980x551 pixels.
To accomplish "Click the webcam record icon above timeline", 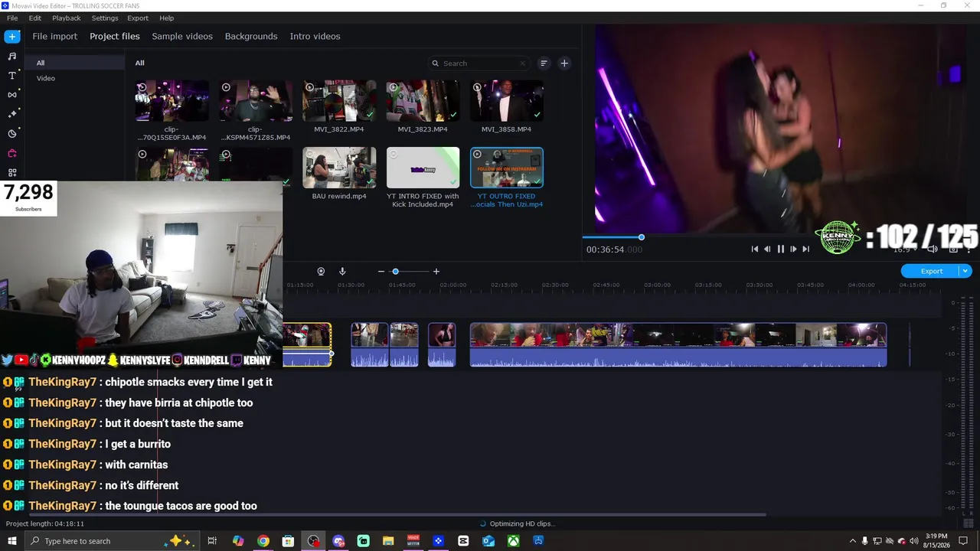I will pyautogui.click(x=321, y=272).
